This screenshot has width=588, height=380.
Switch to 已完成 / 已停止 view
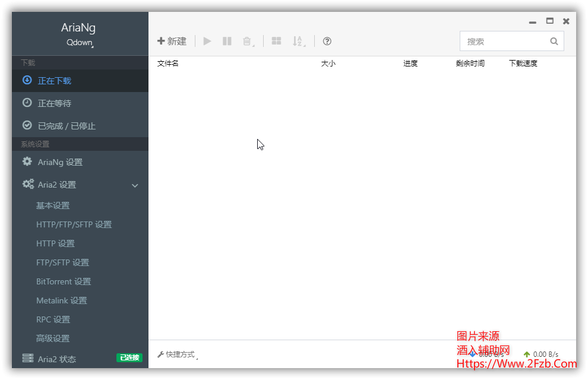tap(67, 125)
